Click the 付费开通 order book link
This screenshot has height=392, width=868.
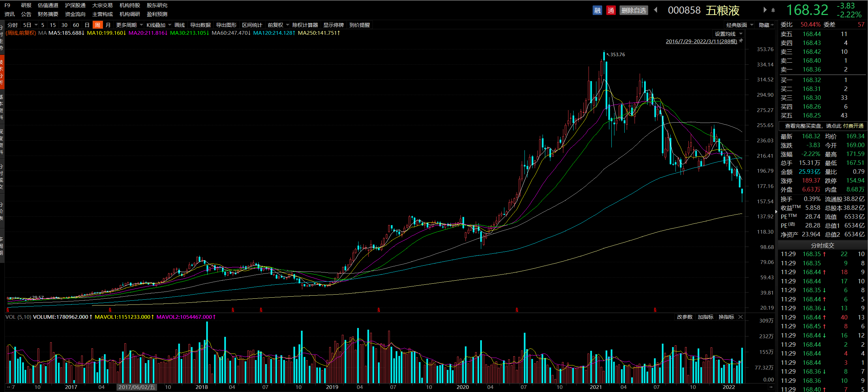[x=853, y=126]
